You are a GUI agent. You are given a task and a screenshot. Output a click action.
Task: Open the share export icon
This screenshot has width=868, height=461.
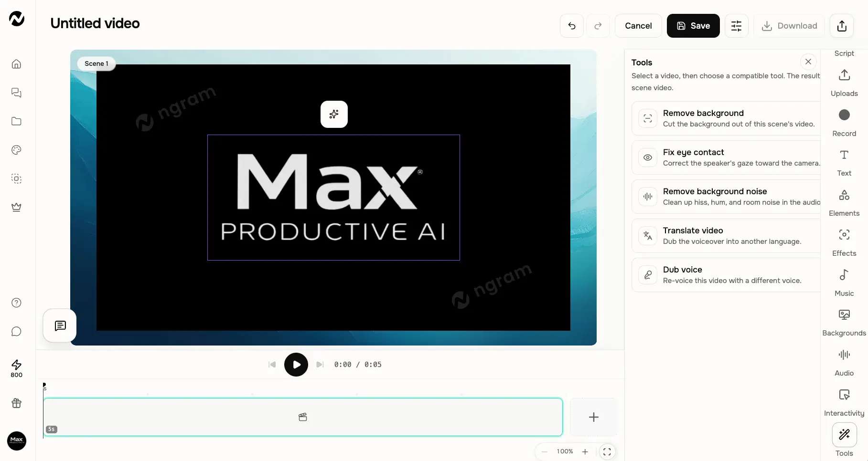pyautogui.click(x=842, y=26)
